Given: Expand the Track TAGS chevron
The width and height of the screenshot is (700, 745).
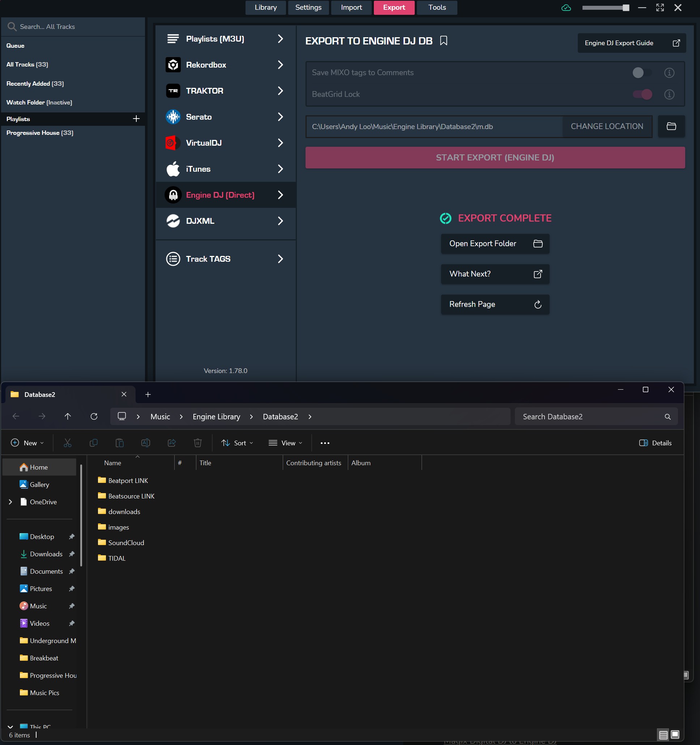Looking at the screenshot, I should 281,259.
